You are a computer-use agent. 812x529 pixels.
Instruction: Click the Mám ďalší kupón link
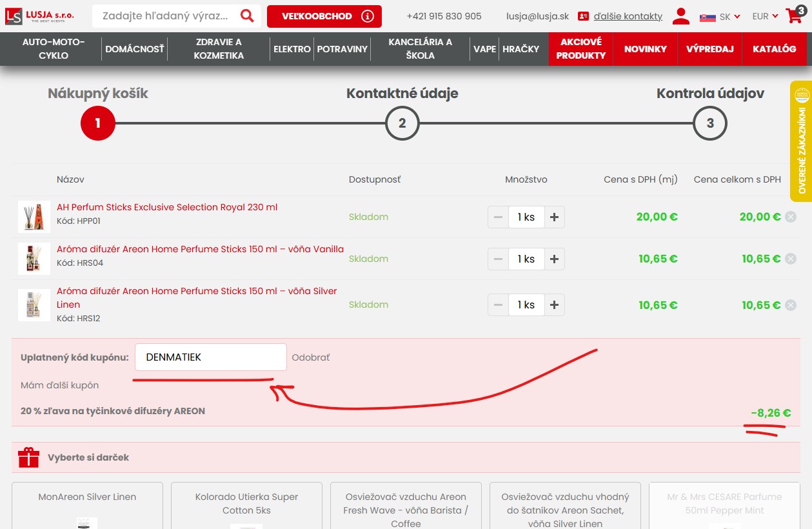pyautogui.click(x=60, y=385)
